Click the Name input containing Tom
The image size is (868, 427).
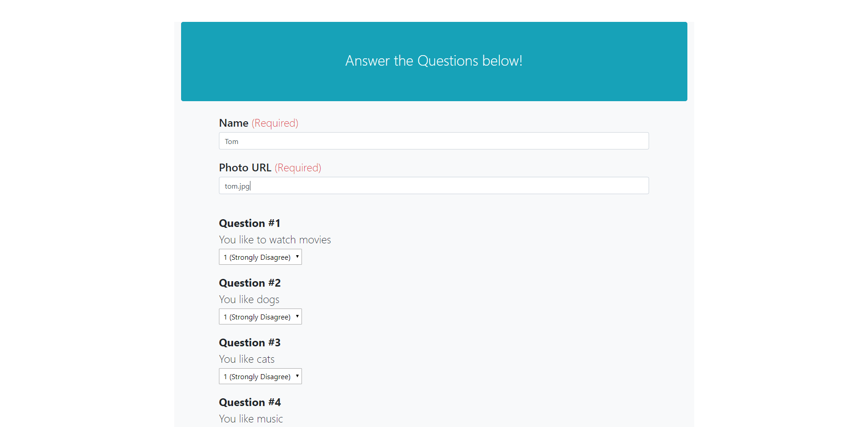point(433,141)
